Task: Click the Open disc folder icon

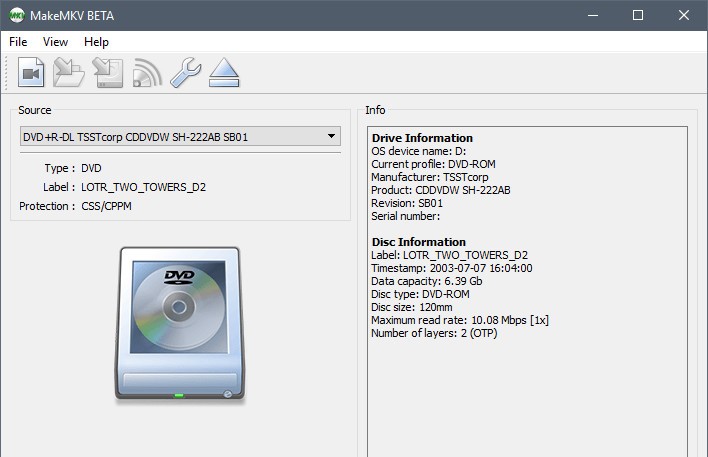Action: 69,72
